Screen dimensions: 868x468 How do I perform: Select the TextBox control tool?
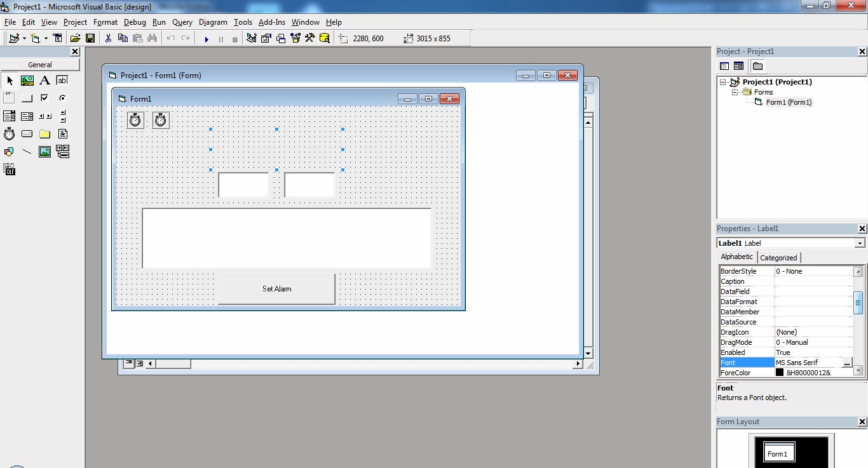[x=62, y=81]
